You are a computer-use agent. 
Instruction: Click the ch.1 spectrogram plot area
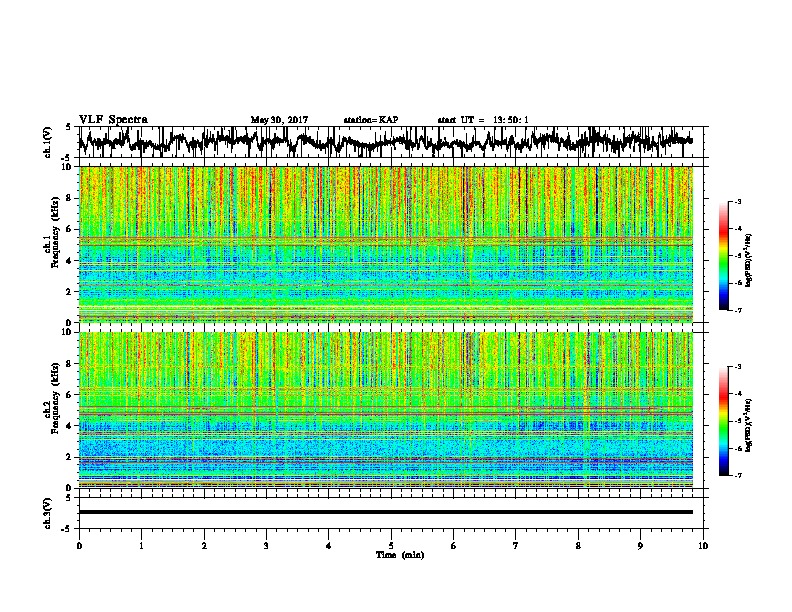(385, 244)
